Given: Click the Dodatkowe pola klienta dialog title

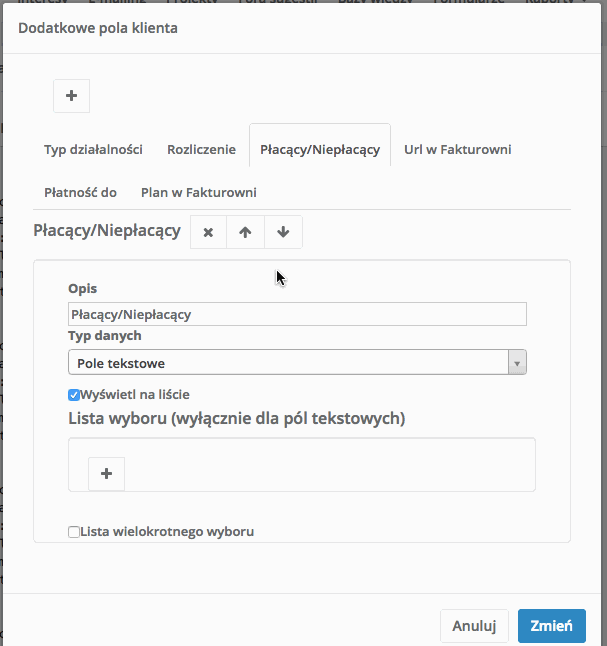Looking at the screenshot, I should 98,28.
